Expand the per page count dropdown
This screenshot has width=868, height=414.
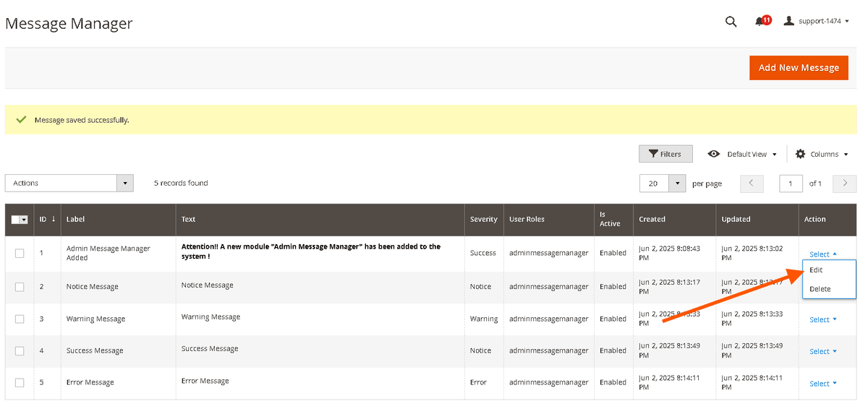tap(677, 184)
